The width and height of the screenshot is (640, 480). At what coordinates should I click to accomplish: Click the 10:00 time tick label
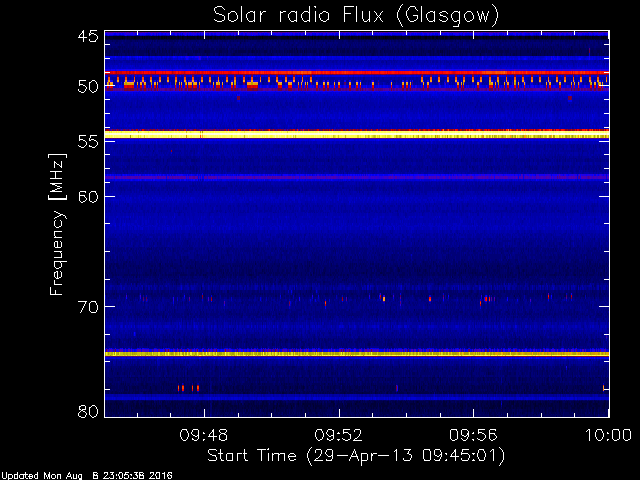[x=608, y=436]
